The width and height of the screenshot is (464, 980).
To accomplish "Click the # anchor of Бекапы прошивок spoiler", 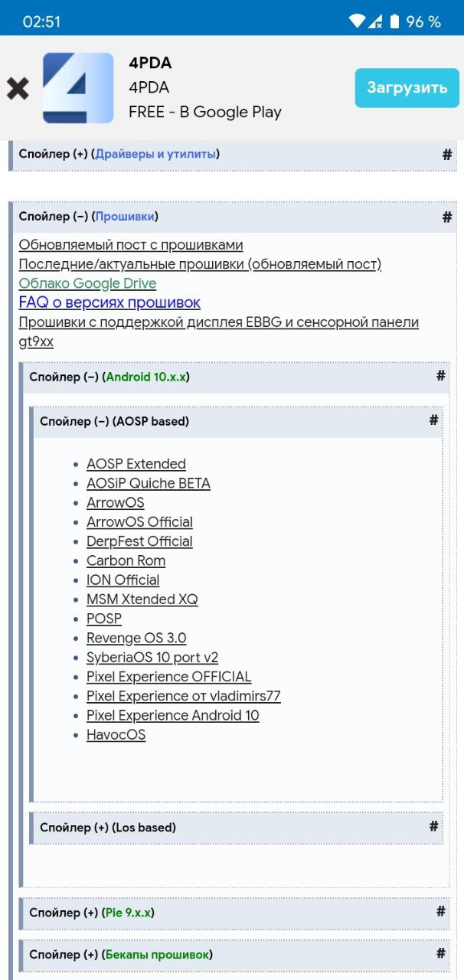I will point(440,953).
